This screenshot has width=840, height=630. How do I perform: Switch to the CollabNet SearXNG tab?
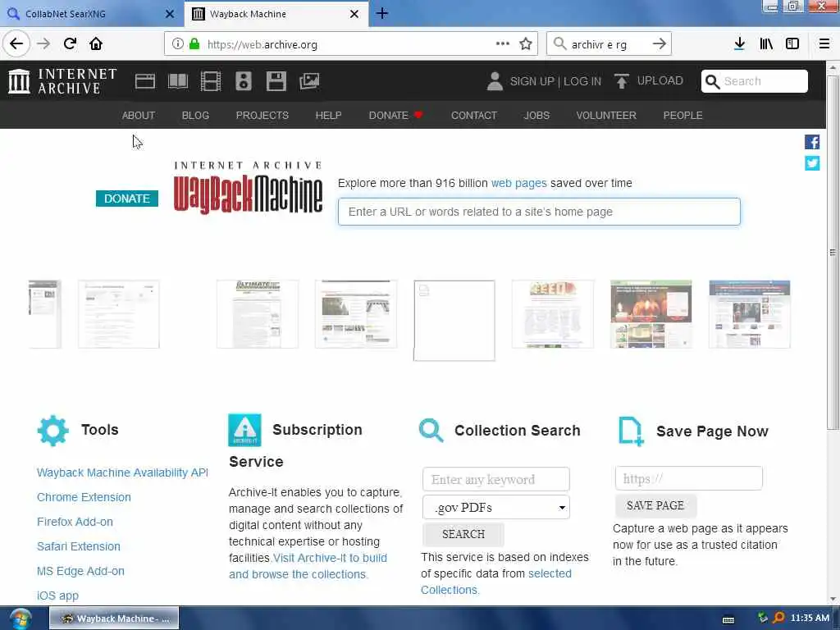click(92, 14)
